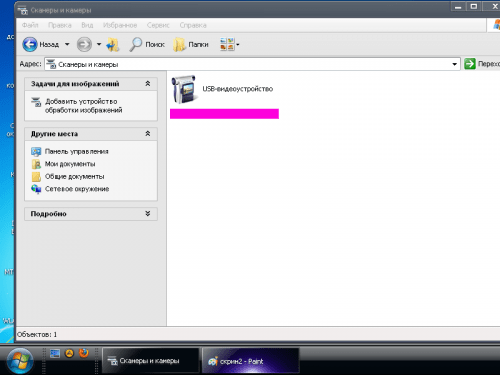500x375 pixels.
Task: Open Общие документы folder link
Action: [75, 177]
